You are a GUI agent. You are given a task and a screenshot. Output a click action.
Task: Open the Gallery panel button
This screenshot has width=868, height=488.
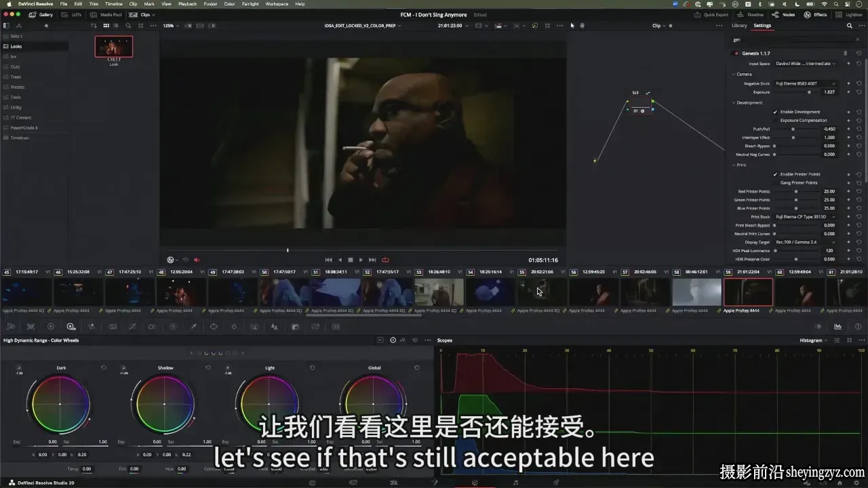tap(41, 14)
